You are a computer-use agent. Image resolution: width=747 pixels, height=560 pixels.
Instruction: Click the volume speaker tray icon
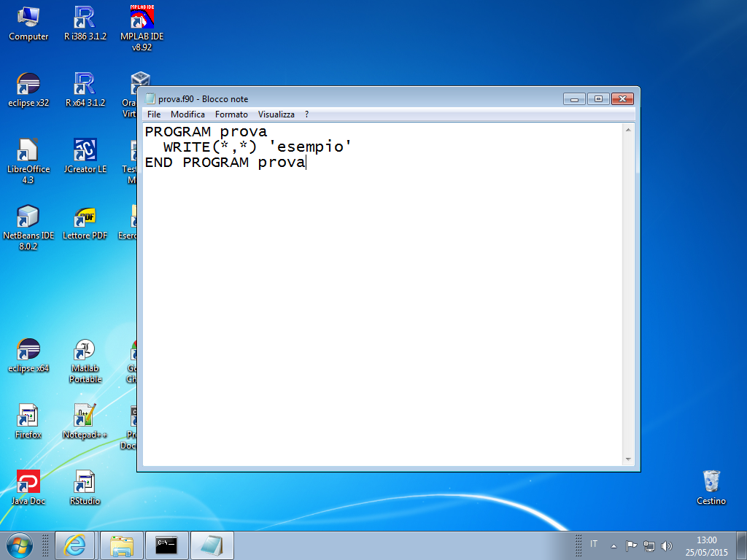click(666, 545)
